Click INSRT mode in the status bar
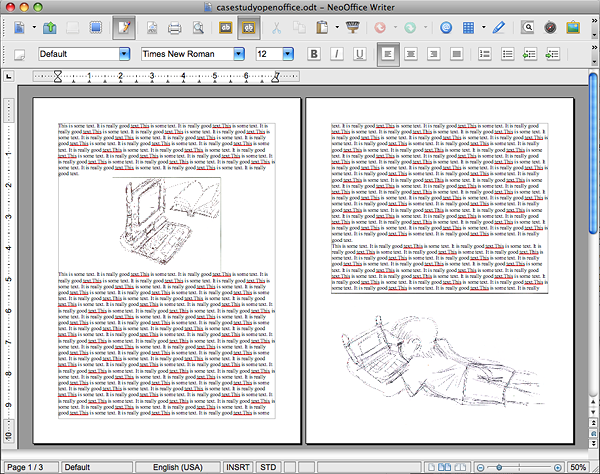The image size is (600, 474). (236, 467)
